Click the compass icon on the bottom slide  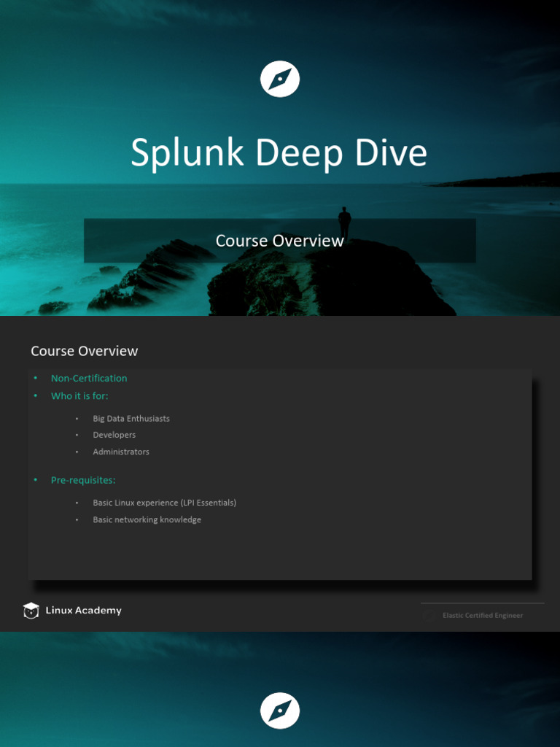[x=280, y=711]
